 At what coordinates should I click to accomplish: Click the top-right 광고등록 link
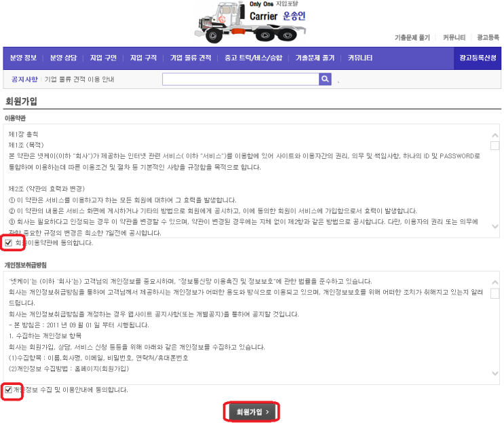[x=488, y=37]
